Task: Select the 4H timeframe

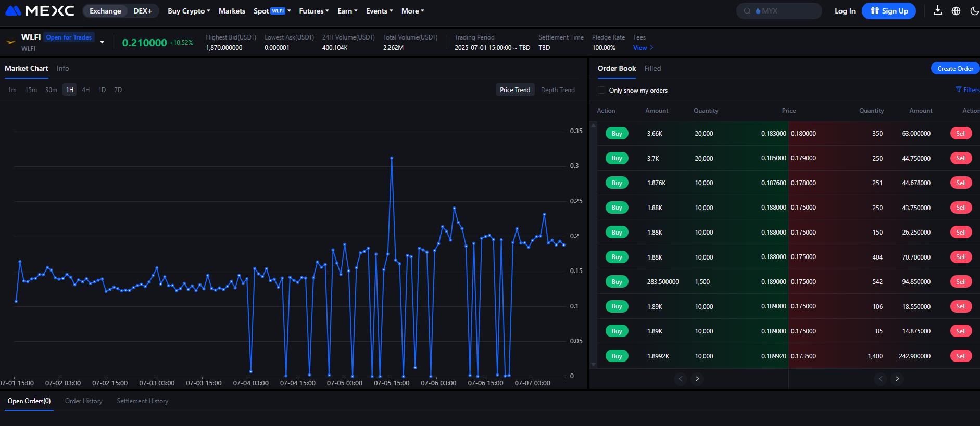Action: [86, 90]
